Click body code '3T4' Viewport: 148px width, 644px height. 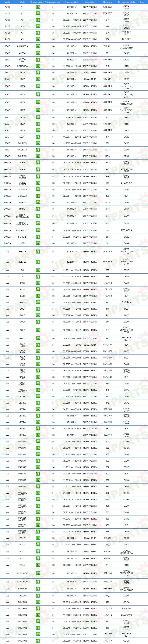[x=107, y=237]
